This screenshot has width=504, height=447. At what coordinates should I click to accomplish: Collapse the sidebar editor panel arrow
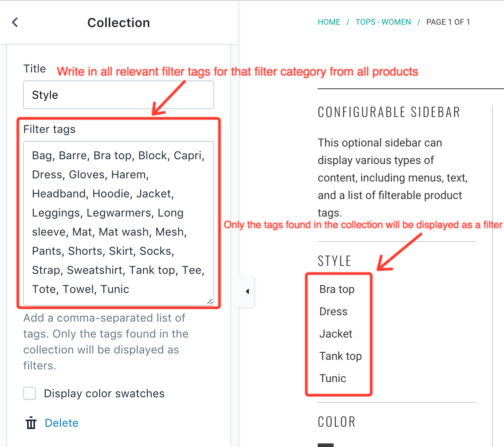[247, 291]
